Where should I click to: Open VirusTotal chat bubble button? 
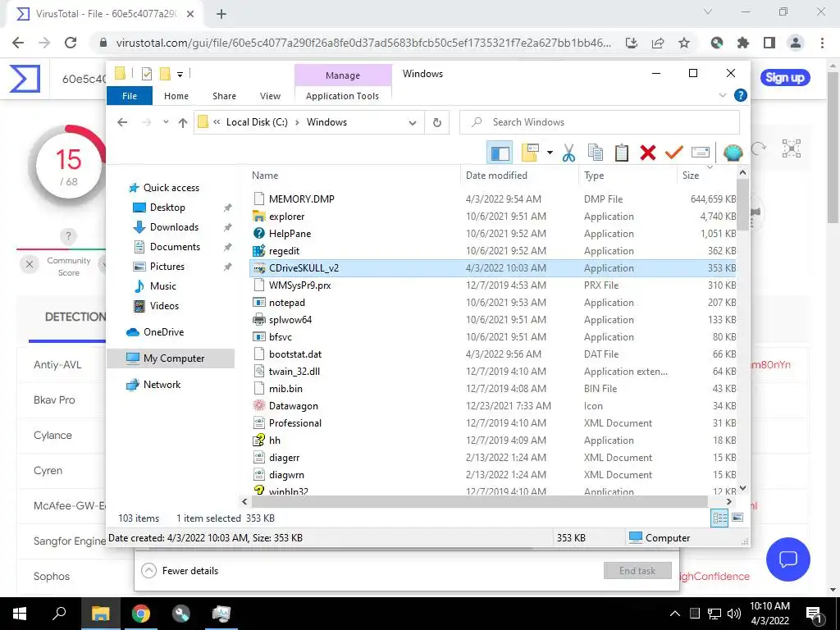tap(788, 559)
